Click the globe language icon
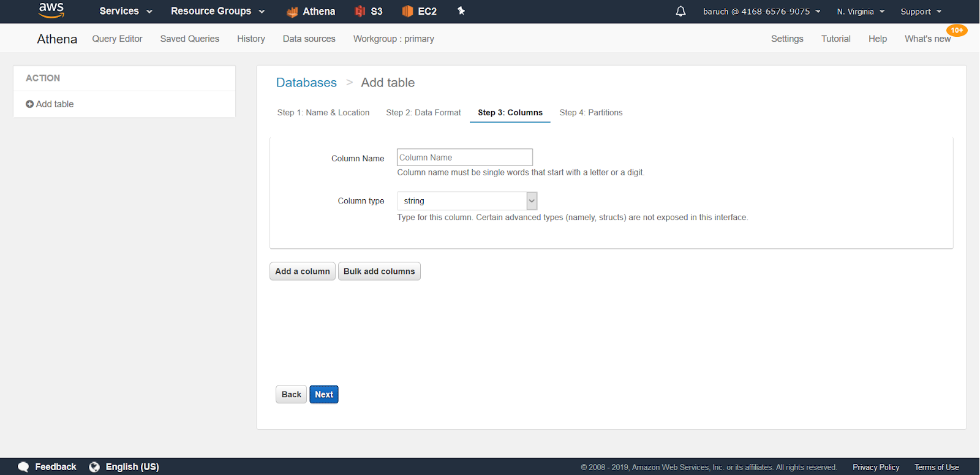Image resolution: width=980 pixels, height=475 pixels. coord(94,467)
